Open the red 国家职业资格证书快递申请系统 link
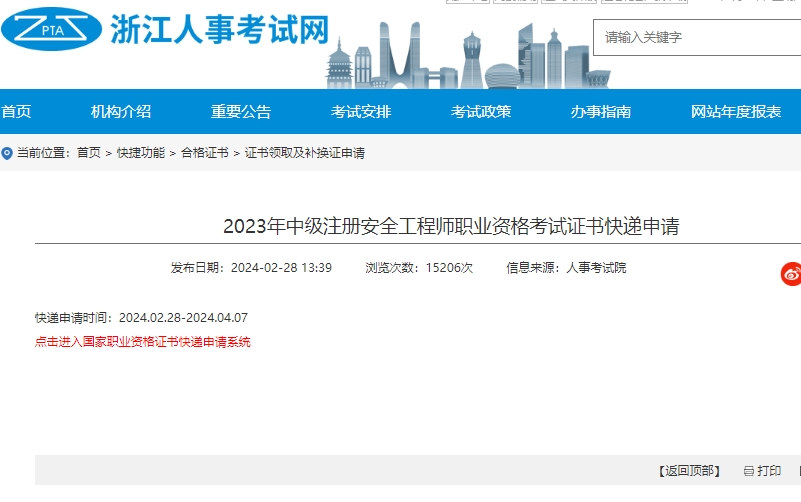 click(143, 342)
